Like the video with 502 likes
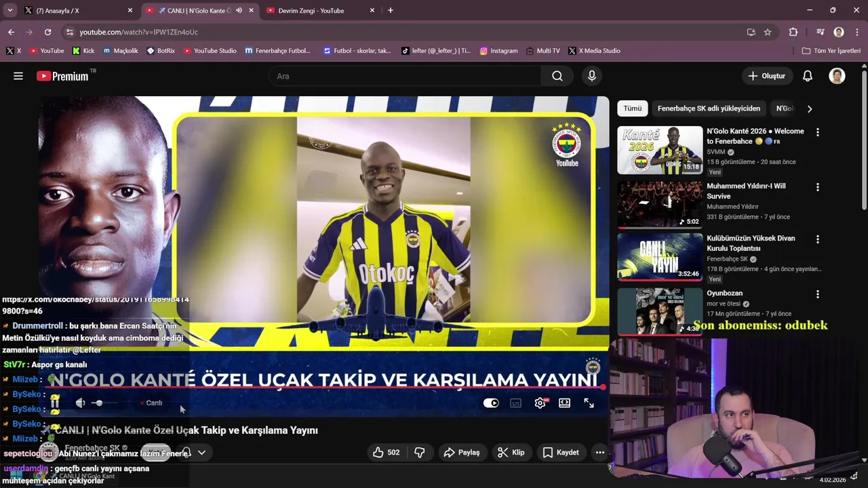 point(386,452)
